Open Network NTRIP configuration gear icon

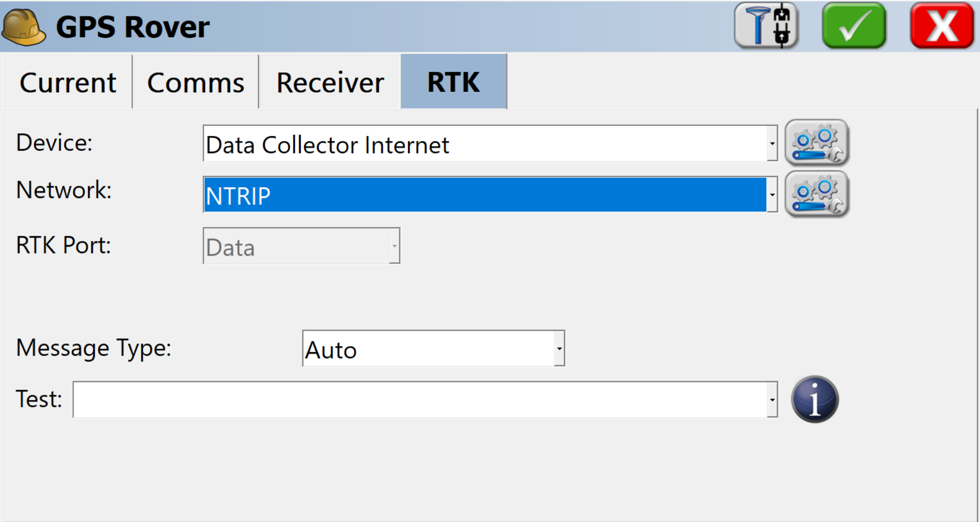817,194
